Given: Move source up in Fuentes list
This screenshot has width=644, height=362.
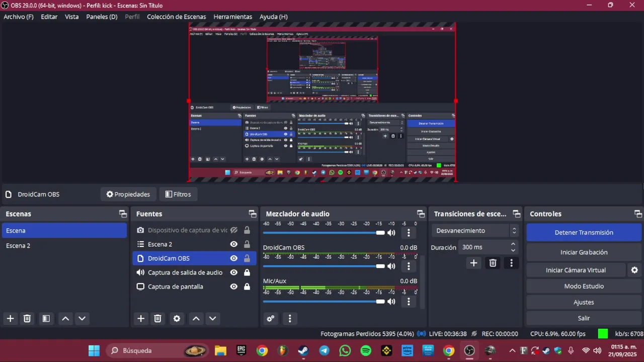Looking at the screenshot, I should tap(196, 318).
